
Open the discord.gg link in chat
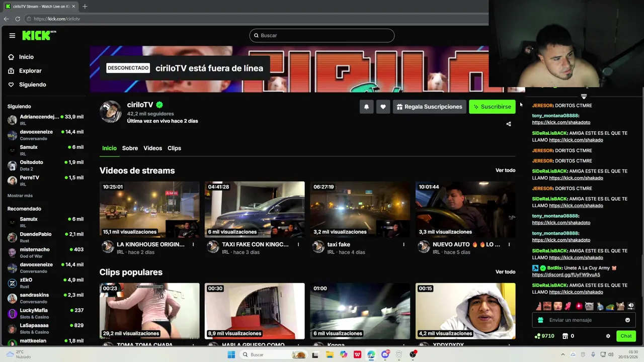(566, 275)
